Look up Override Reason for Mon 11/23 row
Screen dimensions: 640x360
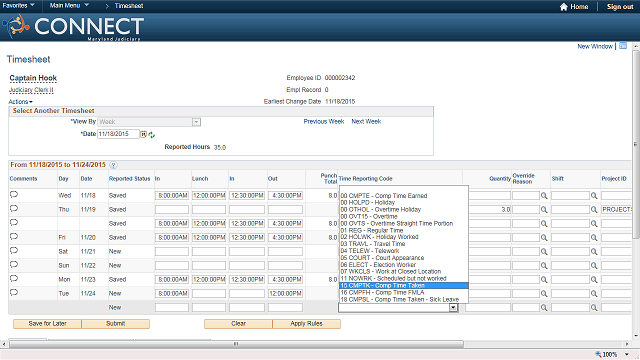pos(544,280)
